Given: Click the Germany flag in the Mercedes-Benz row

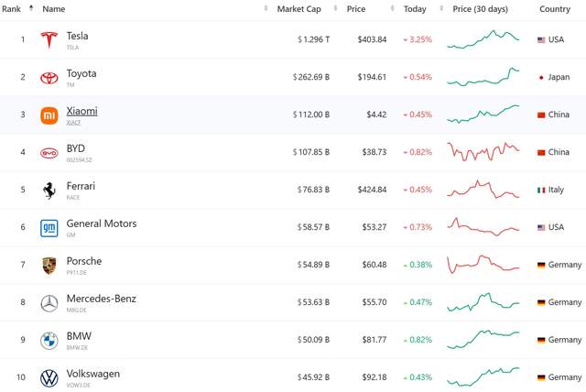Looking at the screenshot, I should [x=541, y=302].
